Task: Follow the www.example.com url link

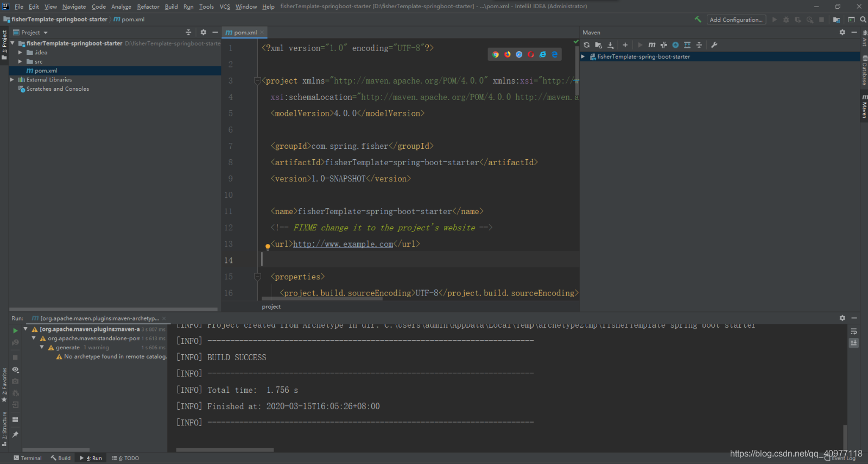Action: [343, 244]
